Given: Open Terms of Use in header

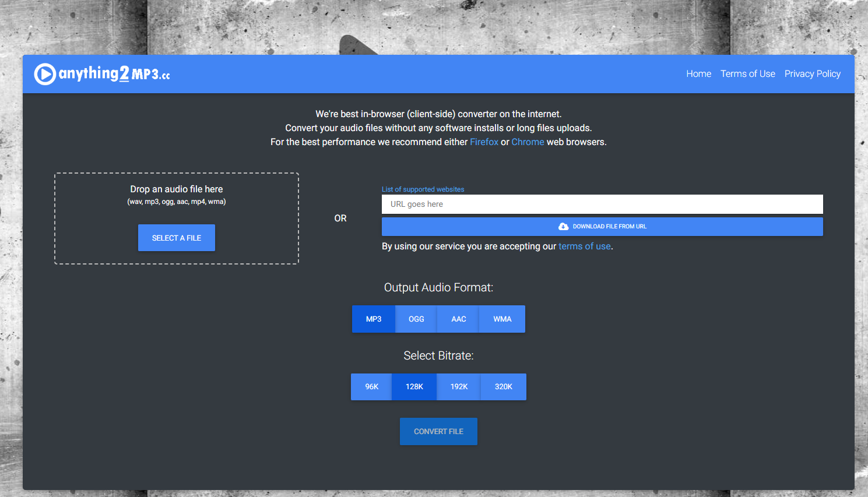Looking at the screenshot, I should (x=748, y=74).
